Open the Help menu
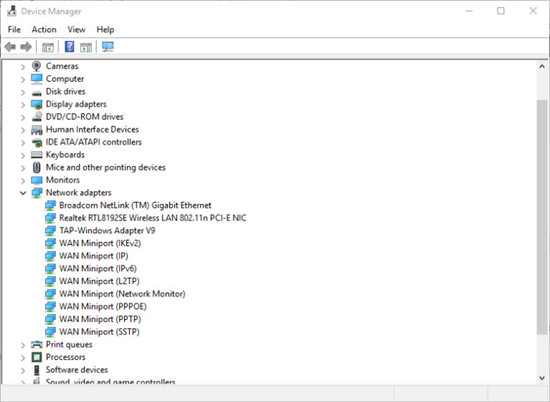 tap(105, 29)
